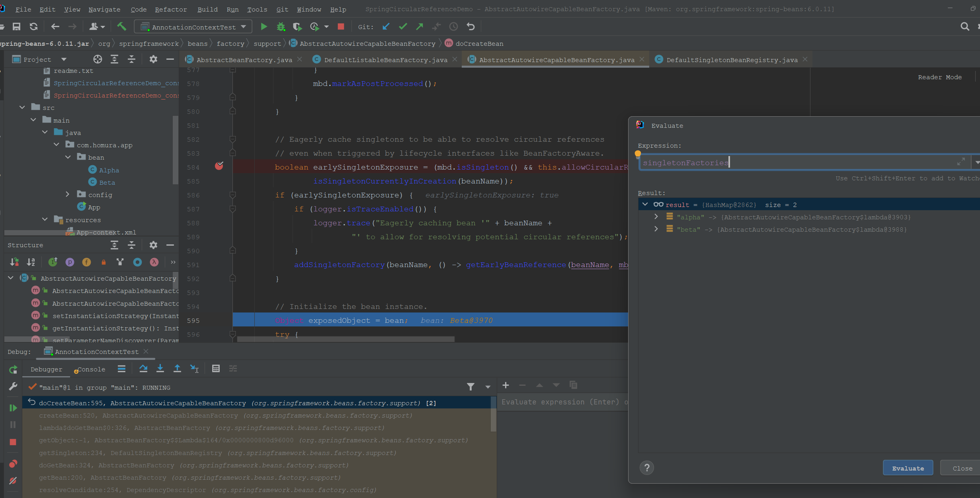Click the red Stop button in toolbar
Image resolution: width=980 pixels, height=498 pixels.
(341, 27)
